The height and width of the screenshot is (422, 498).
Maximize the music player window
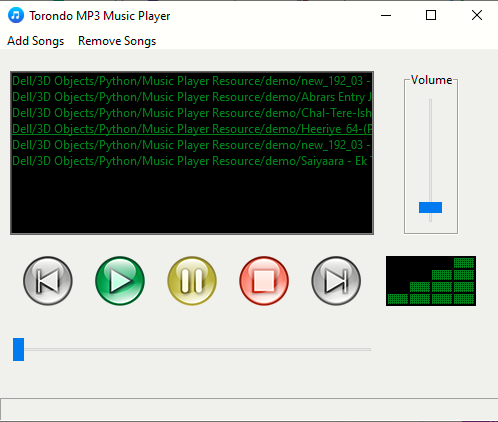click(431, 15)
